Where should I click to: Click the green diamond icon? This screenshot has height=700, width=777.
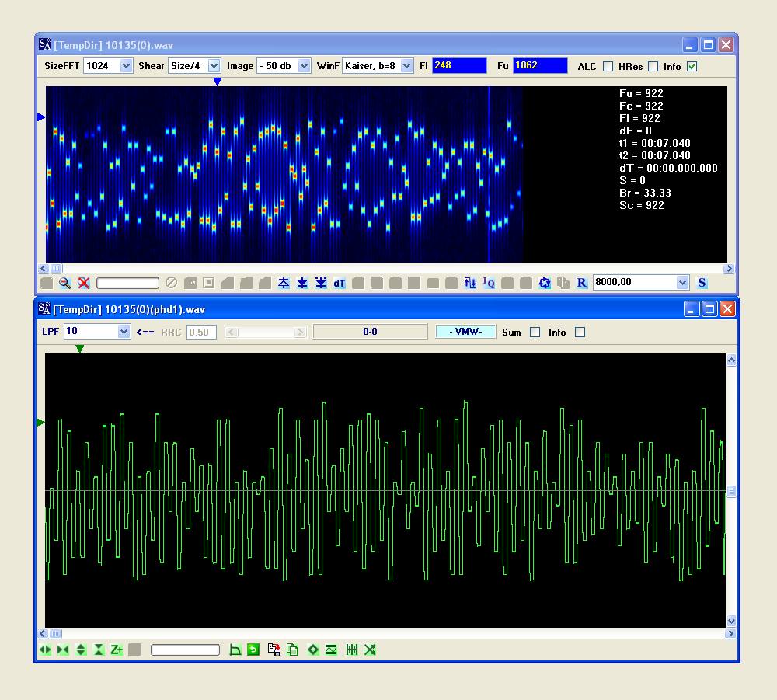(x=313, y=650)
